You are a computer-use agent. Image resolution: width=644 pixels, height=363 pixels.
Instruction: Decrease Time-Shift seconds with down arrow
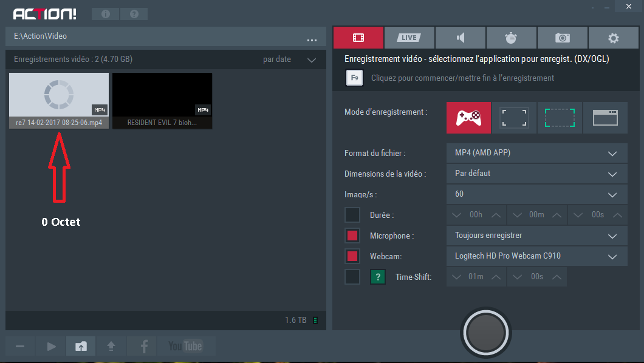517,277
